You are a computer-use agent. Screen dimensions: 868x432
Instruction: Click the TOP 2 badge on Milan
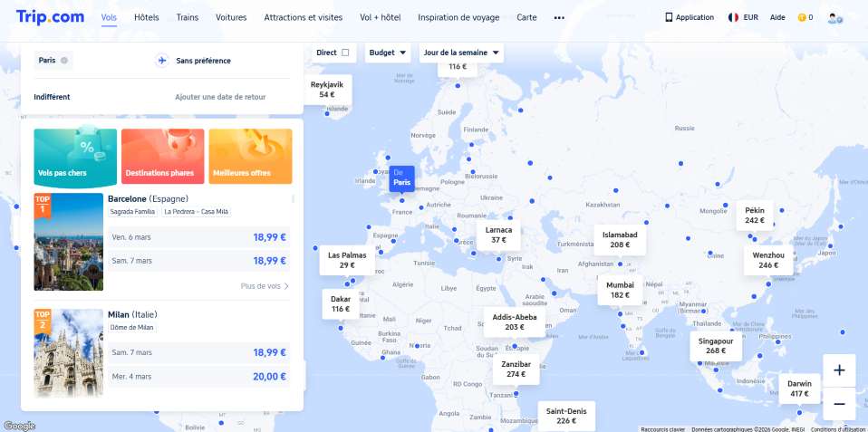coord(42,322)
